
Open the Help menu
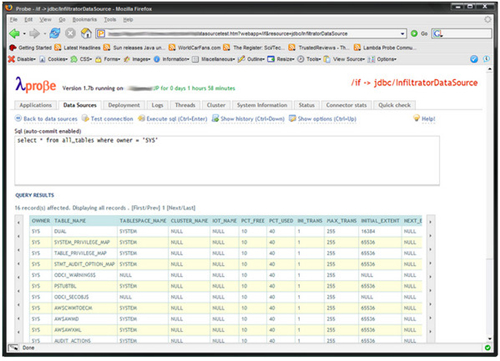128,20
